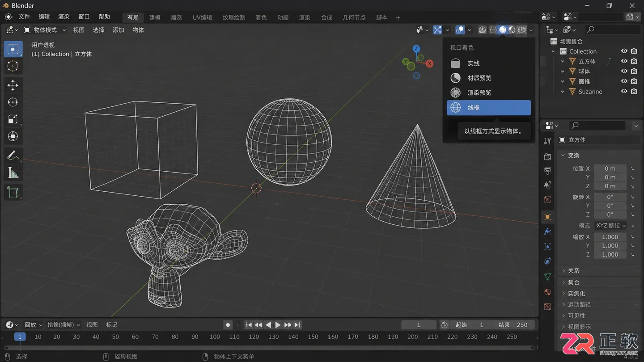The image size is (644, 362).
Task: Switch to material preview shading icon
Action: pyautogui.click(x=512, y=30)
